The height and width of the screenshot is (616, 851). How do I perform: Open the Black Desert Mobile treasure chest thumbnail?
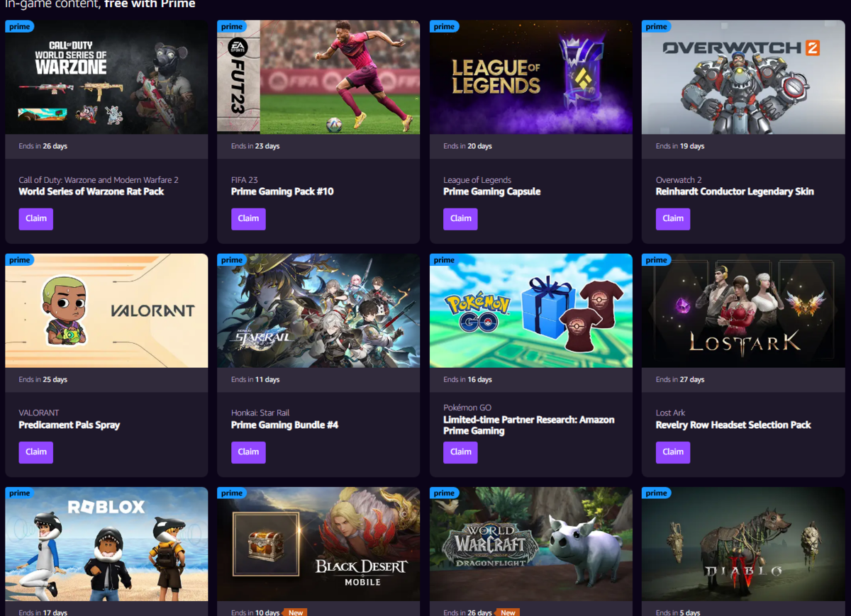coord(318,544)
